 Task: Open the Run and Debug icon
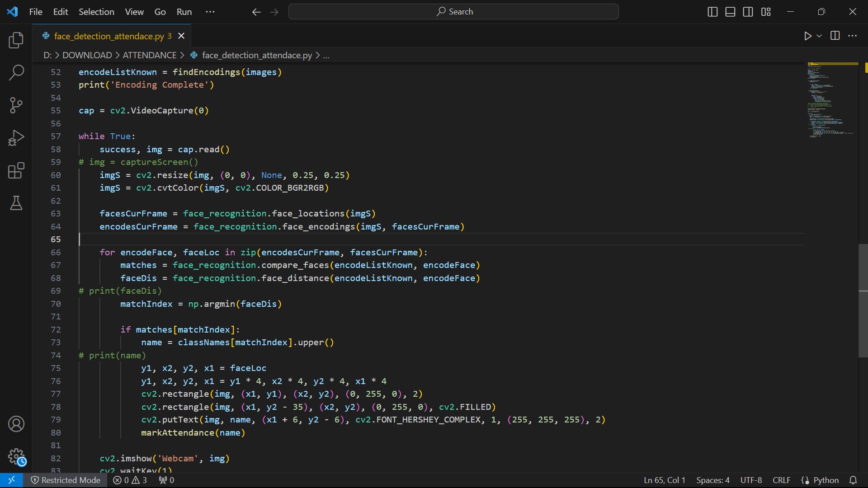click(x=16, y=138)
